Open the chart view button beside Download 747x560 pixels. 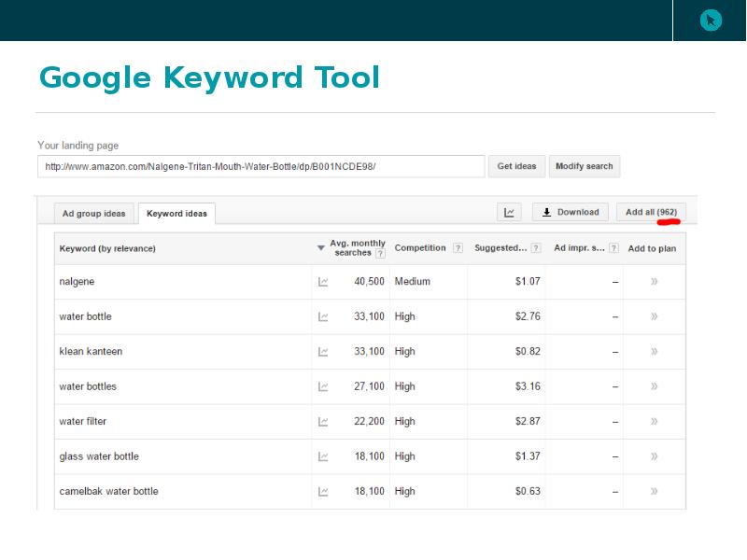tap(509, 213)
